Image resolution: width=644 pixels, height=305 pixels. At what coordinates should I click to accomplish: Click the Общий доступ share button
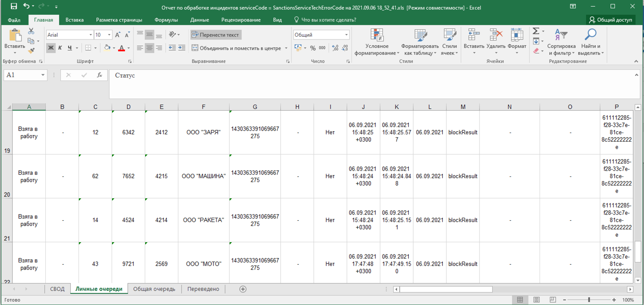[611, 20]
